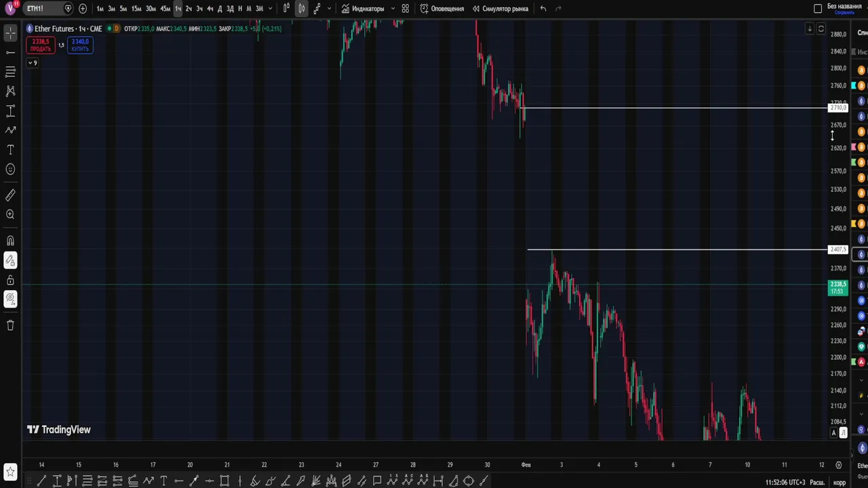Switch to 3М timeframe
The image size is (868, 488).
pyautogui.click(x=259, y=9)
